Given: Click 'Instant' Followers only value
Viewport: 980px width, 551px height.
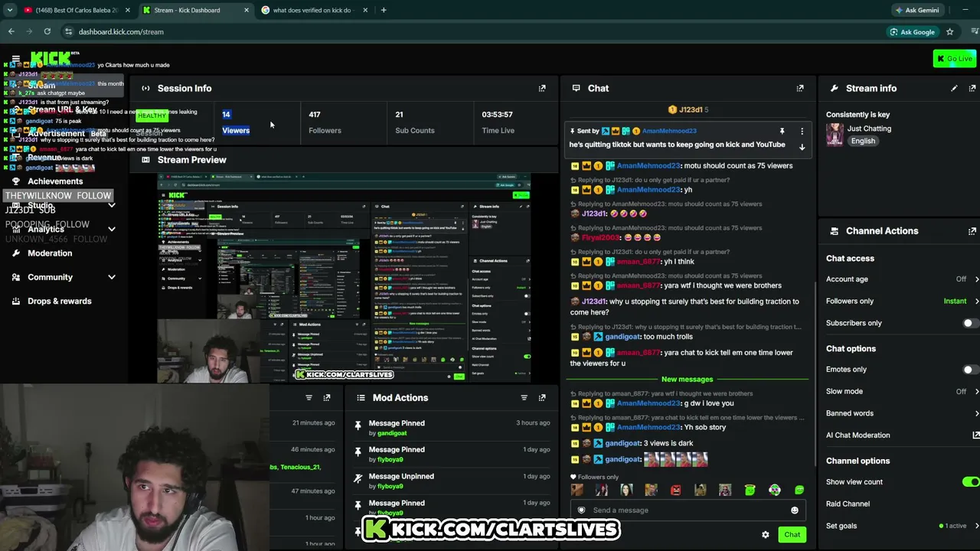Looking at the screenshot, I should point(955,302).
